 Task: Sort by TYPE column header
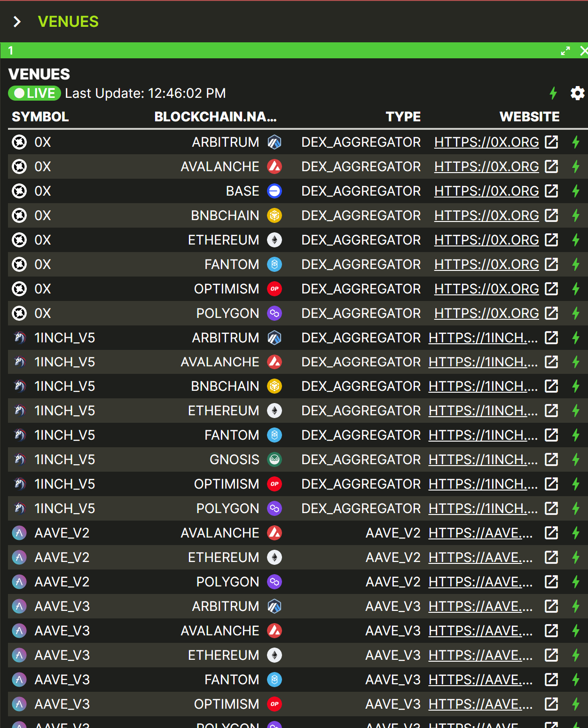403,117
